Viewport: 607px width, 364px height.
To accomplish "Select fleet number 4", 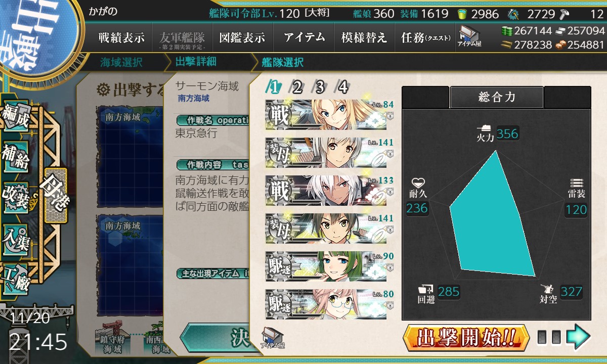I will coord(343,87).
